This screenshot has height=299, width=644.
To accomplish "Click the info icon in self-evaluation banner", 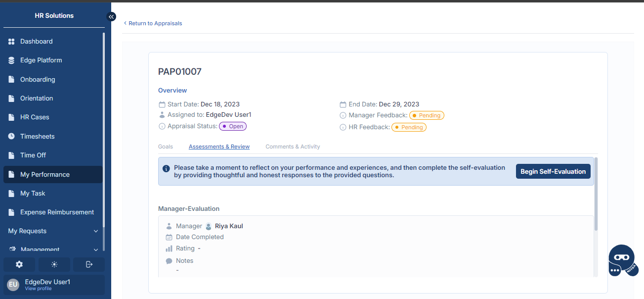I will point(167,168).
